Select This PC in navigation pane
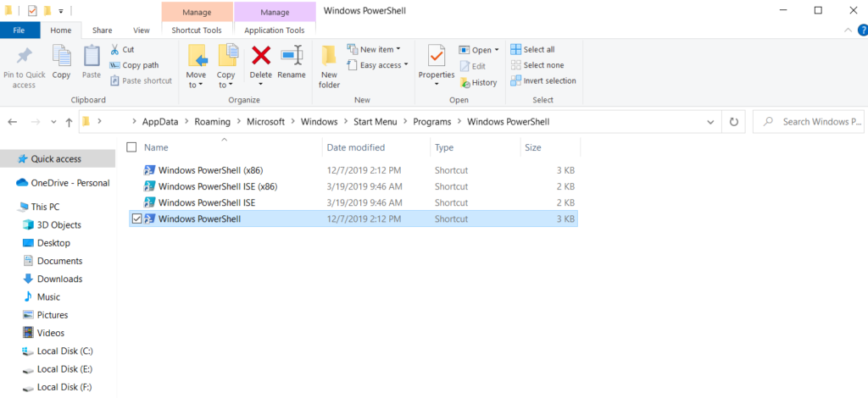Screen dimensions: 868x398 pyautogui.click(x=46, y=207)
